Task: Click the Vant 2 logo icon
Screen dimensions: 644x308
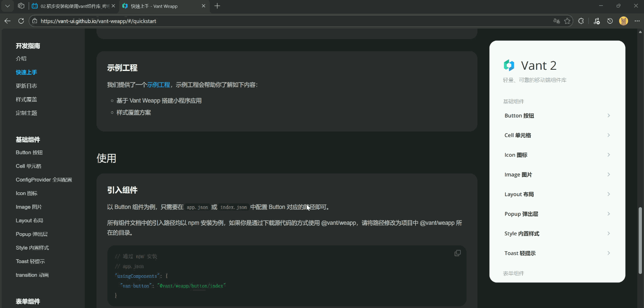Action: coord(509,65)
